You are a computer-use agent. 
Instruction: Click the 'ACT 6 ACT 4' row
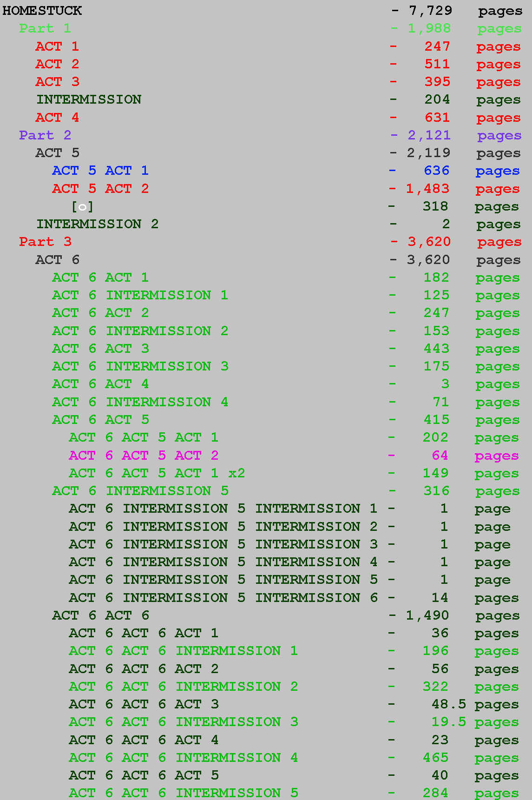pos(100,384)
